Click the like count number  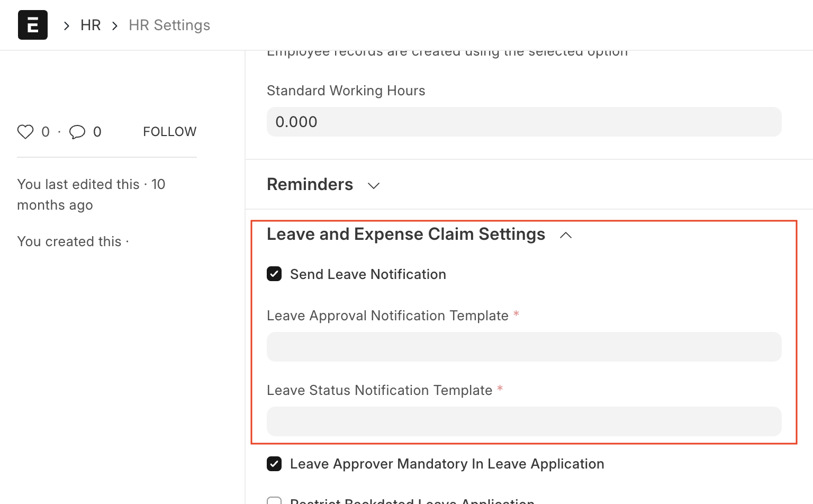pos(46,132)
